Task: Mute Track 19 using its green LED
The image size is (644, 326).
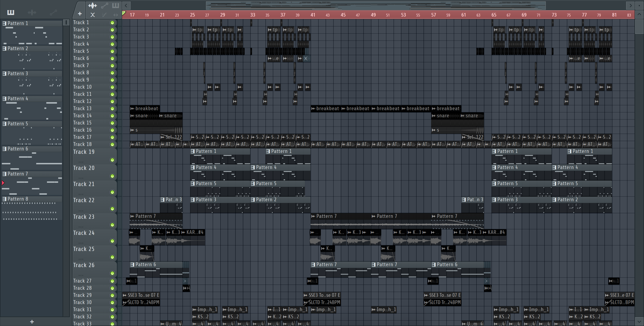Action: (x=112, y=160)
